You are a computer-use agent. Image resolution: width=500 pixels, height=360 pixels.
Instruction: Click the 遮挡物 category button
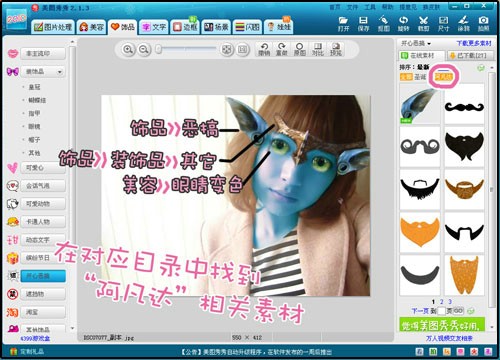point(43,294)
